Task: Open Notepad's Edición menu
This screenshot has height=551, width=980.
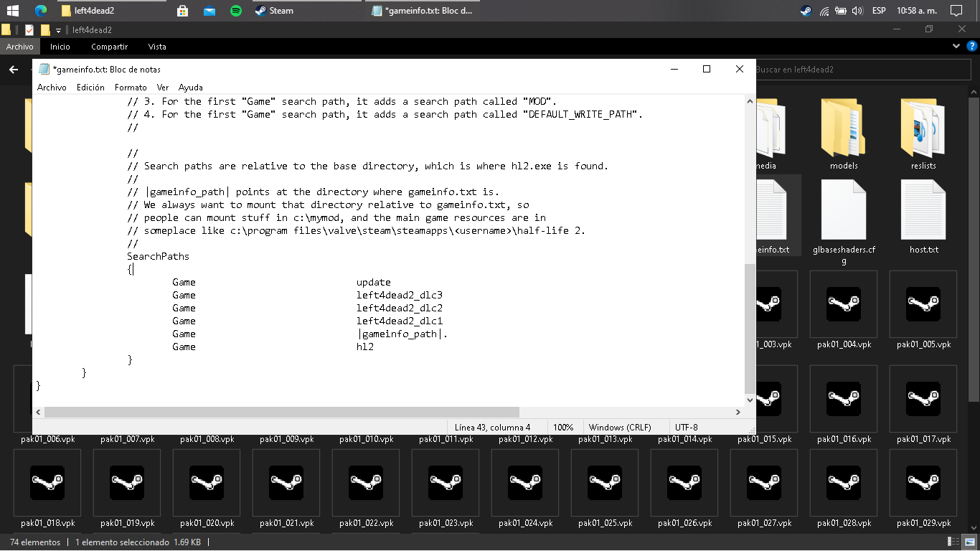Action: pyautogui.click(x=90, y=88)
